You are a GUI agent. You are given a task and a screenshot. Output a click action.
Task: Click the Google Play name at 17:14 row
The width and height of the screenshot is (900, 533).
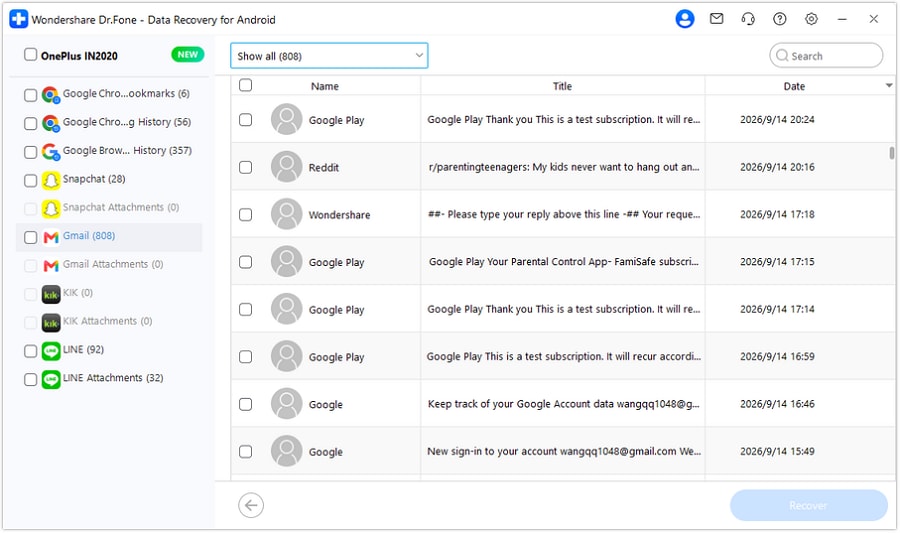pos(336,310)
